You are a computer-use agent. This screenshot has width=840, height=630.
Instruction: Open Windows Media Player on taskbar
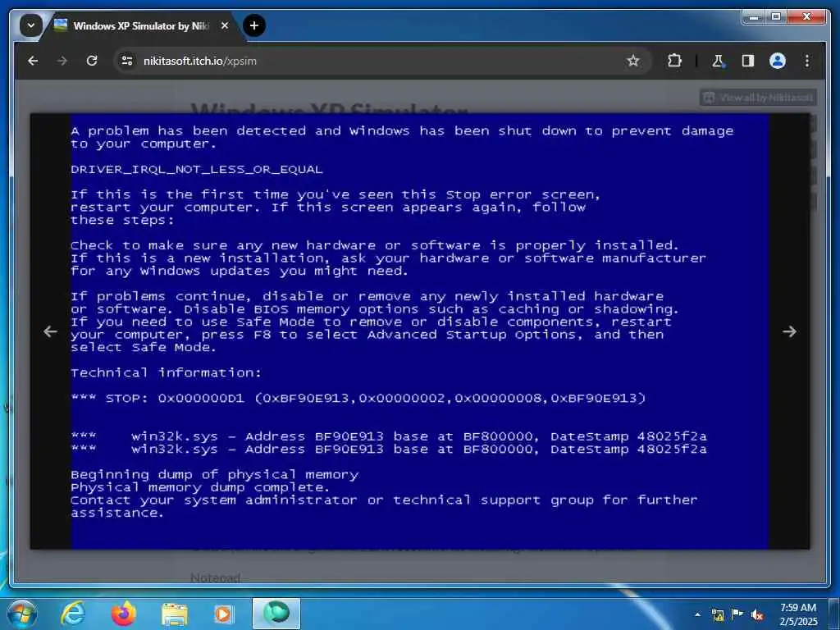pos(224,614)
